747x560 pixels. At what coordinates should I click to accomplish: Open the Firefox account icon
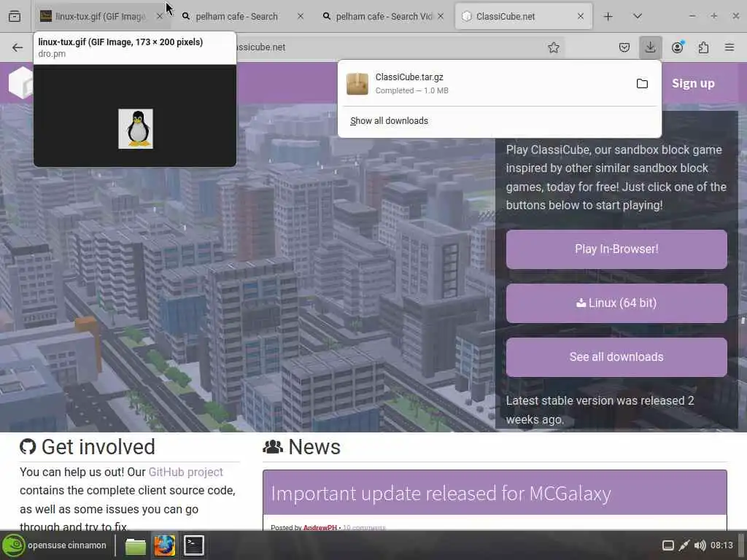click(x=677, y=47)
